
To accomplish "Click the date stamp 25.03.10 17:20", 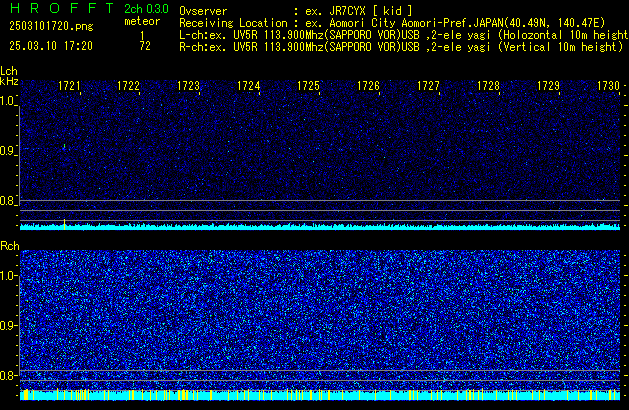I will point(51,46).
